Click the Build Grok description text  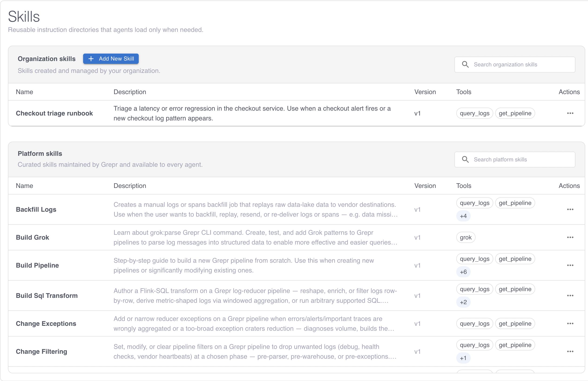pyautogui.click(x=255, y=237)
